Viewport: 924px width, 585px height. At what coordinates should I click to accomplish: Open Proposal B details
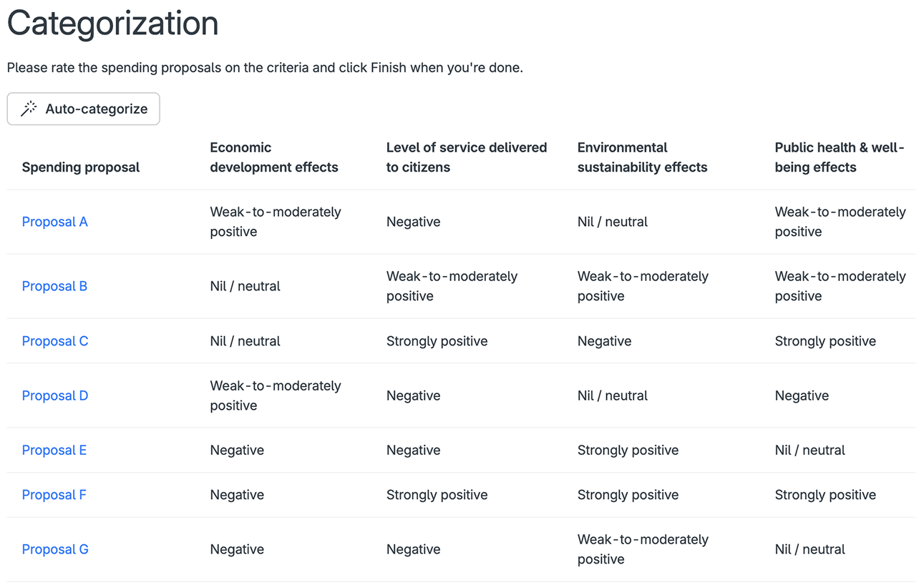coord(54,286)
